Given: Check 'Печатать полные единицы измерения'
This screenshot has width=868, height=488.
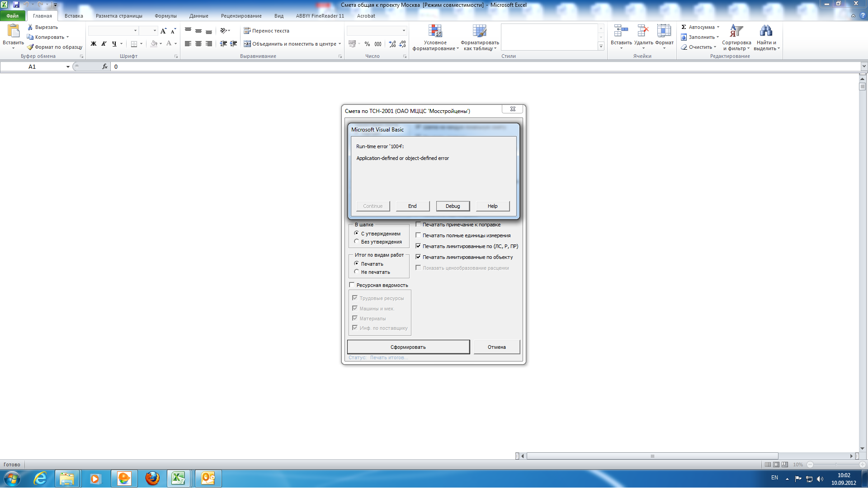Looking at the screenshot, I should click(418, 235).
